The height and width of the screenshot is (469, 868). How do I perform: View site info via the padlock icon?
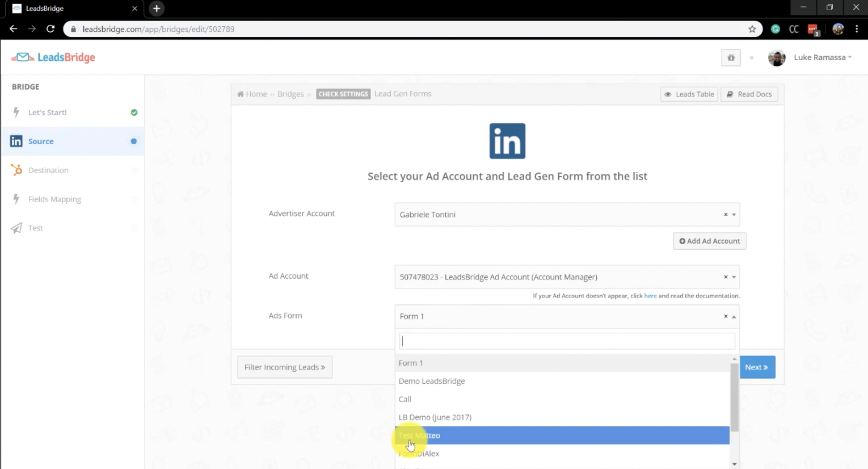(73, 29)
